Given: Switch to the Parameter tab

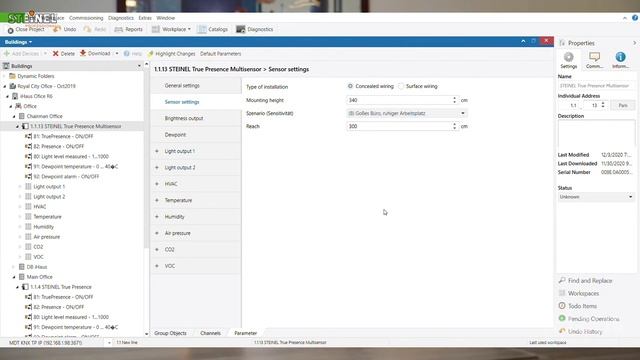Looking at the screenshot, I should click(x=246, y=333).
